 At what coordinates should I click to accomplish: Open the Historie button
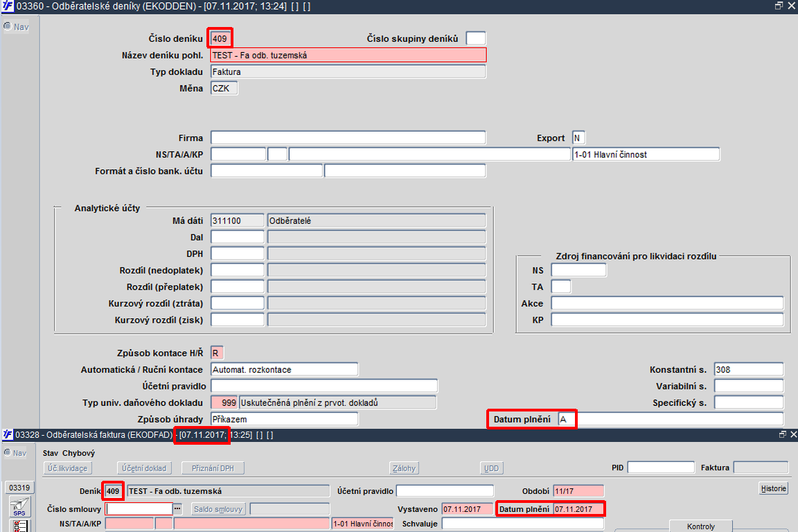coord(773,488)
